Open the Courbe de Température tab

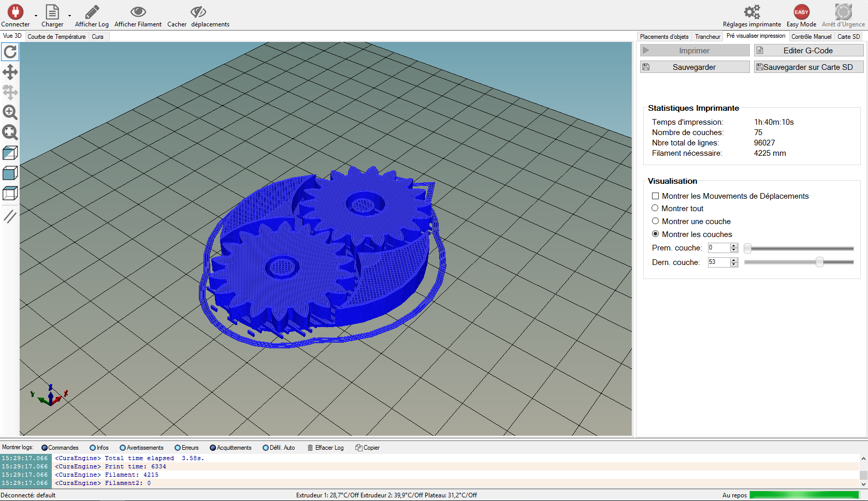point(56,37)
